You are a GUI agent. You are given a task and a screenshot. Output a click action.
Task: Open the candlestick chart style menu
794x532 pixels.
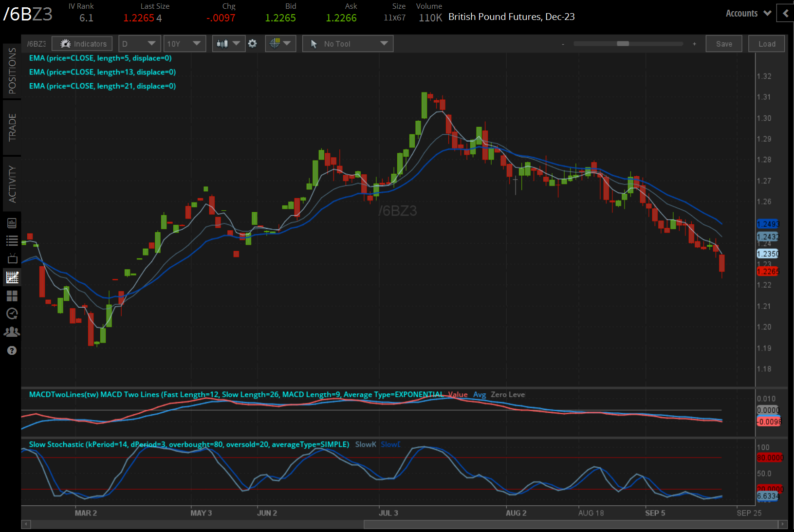point(228,44)
